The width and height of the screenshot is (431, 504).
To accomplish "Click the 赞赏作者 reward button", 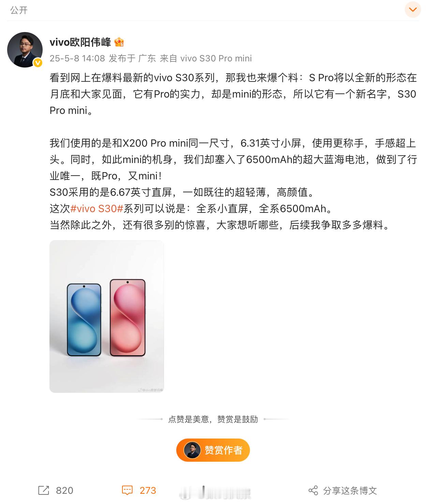I will coord(213,450).
